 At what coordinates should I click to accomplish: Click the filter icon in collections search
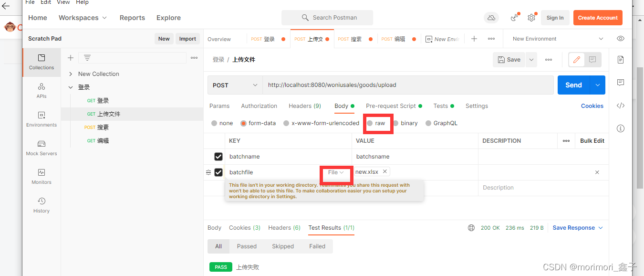(87, 58)
